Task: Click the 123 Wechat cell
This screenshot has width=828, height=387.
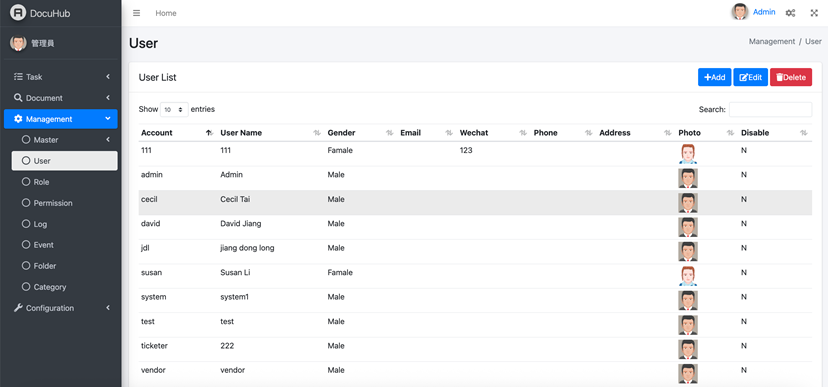Action: point(466,150)
